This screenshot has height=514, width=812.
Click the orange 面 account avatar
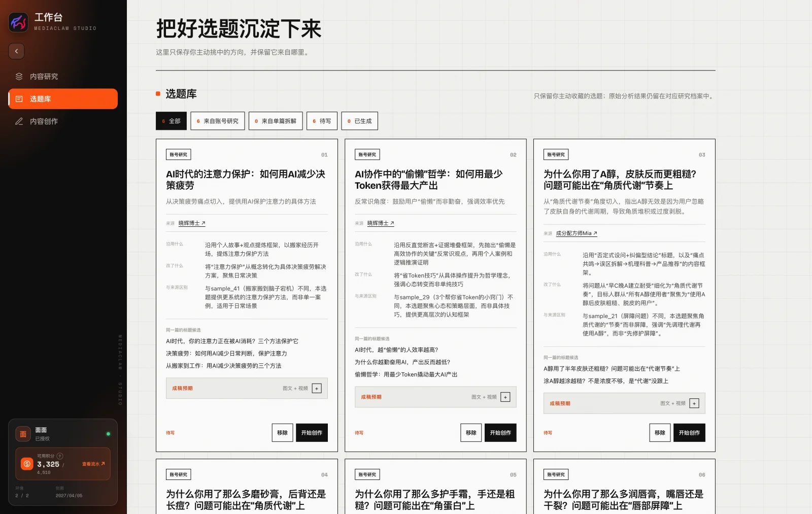point(23,434)
